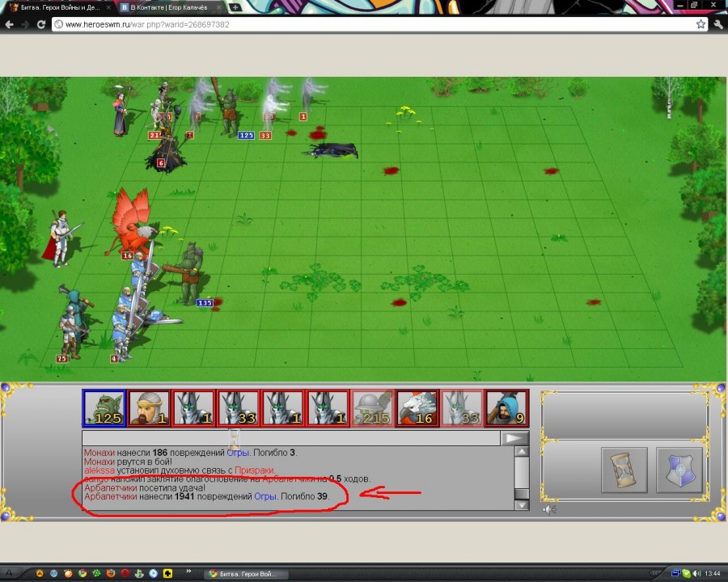Select the ghost portrait right after the hero portrait

[x=193, y=408]
